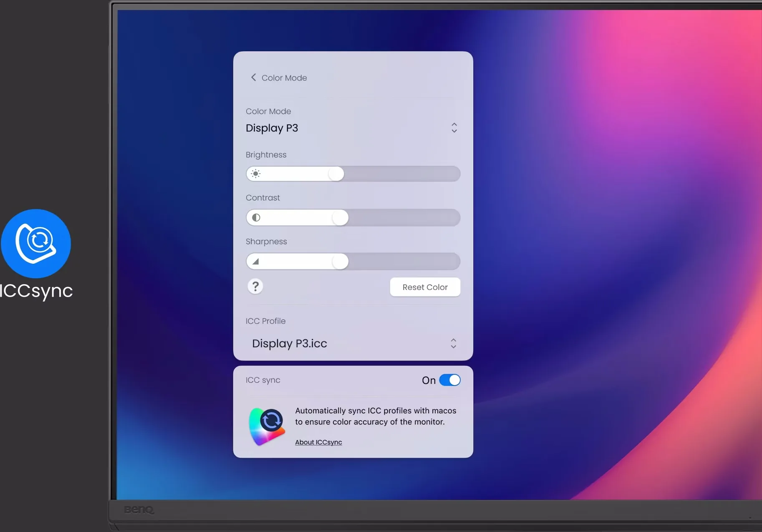Click the "Sharpness" label
Image resolution: width=762 pixels, height=532 pixels.
tap(266, 242)
